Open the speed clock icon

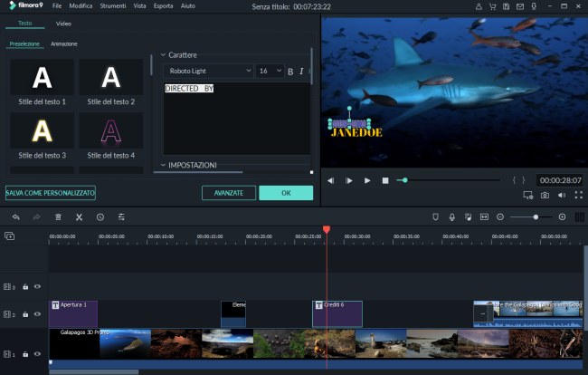pyautogui.click(x=100, y=217)
